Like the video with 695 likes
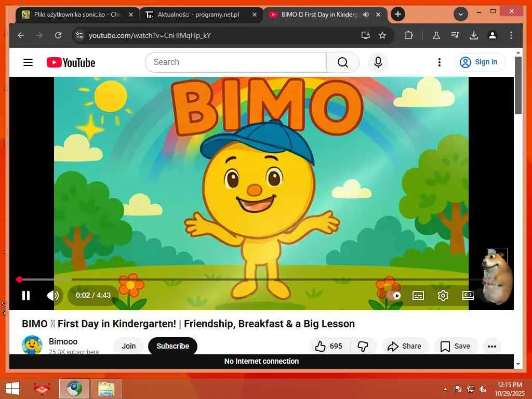532x399 pixels. point(329,346)
